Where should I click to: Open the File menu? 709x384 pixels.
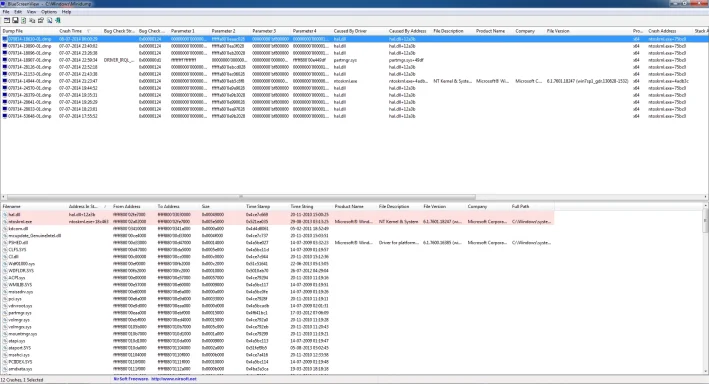pos(6,12)
